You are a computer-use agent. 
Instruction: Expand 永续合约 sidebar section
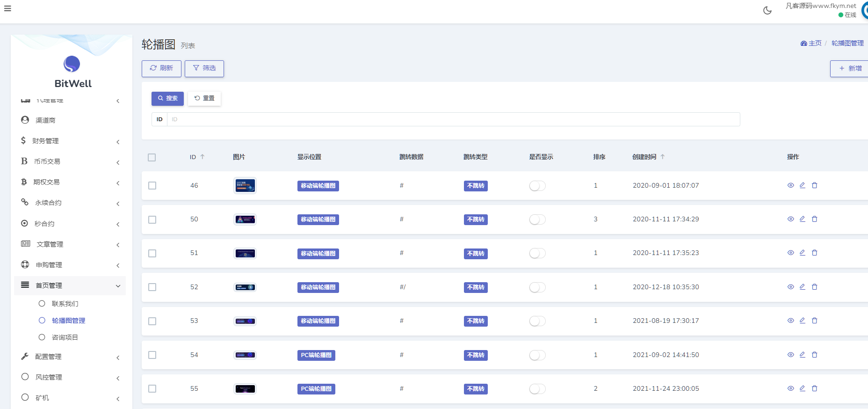70,203
